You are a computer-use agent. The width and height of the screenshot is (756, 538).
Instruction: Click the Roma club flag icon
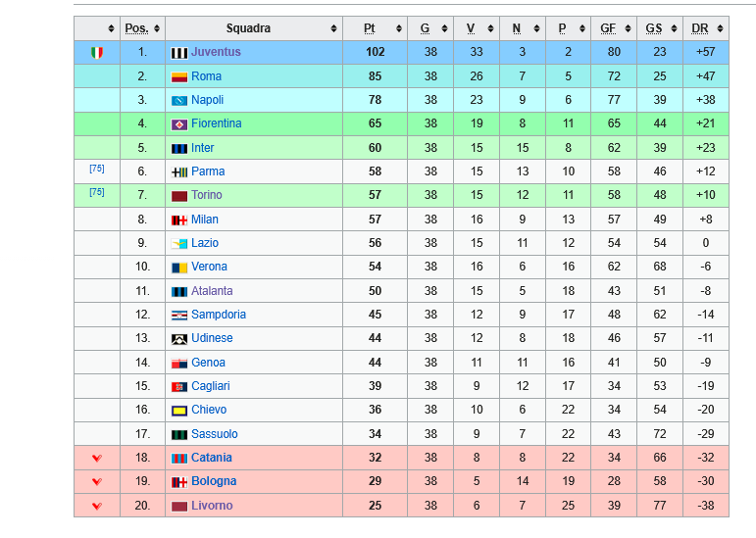179,76
